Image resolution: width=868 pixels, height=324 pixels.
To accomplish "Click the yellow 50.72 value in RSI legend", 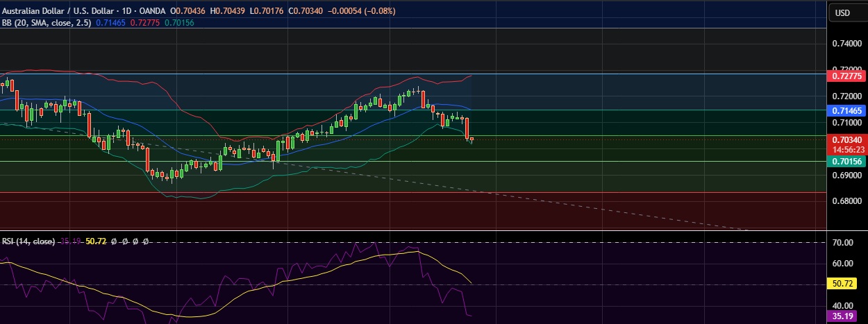I will (x=96, y=241).
